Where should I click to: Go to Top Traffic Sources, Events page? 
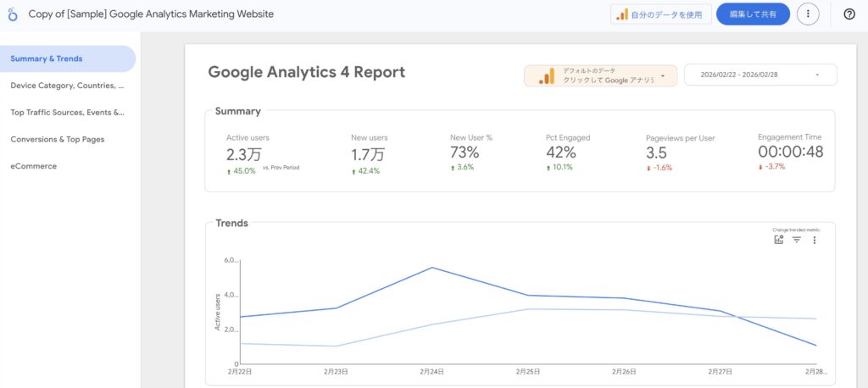click(x=67, y=112)
